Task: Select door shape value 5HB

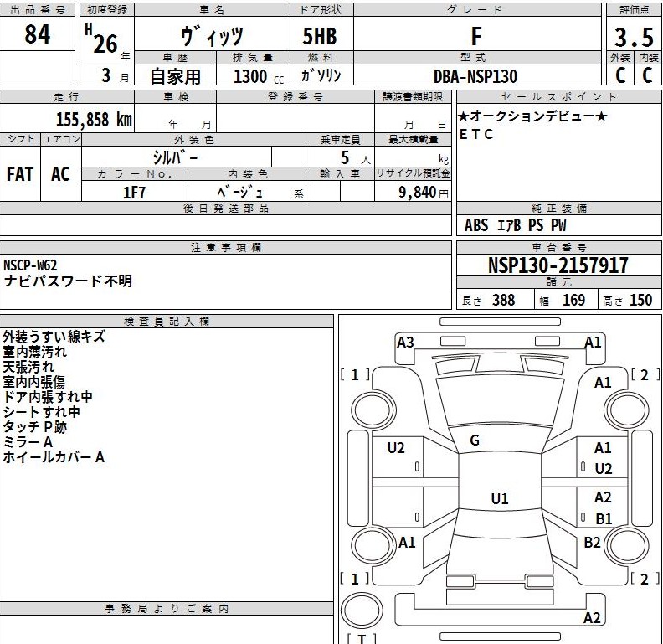Action: (320, 35)
